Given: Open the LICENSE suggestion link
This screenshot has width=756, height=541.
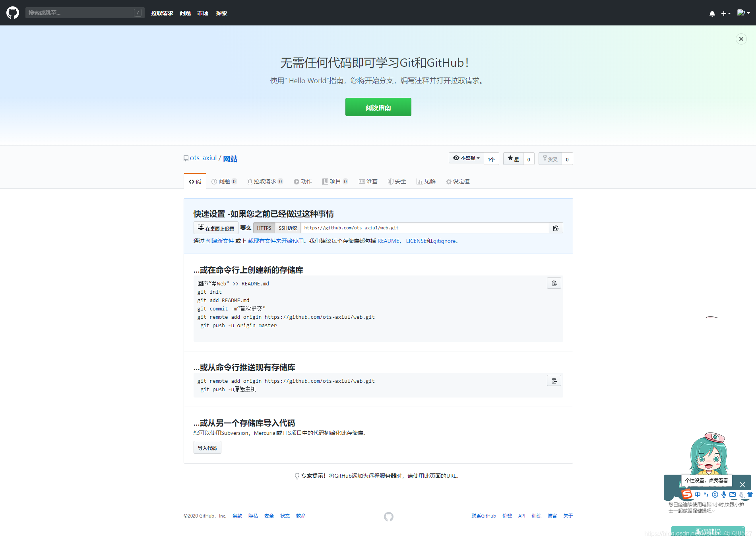Looking at the screenshot, I should (416, 241).
